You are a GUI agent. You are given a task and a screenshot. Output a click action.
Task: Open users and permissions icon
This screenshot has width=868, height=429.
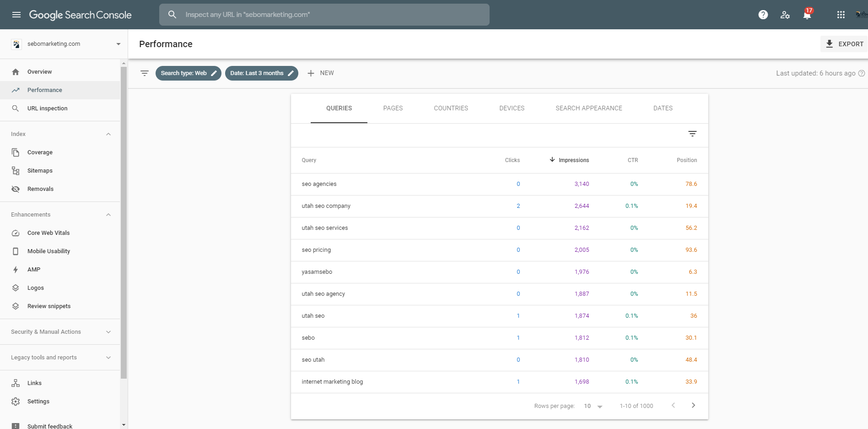tap(785, 15)
